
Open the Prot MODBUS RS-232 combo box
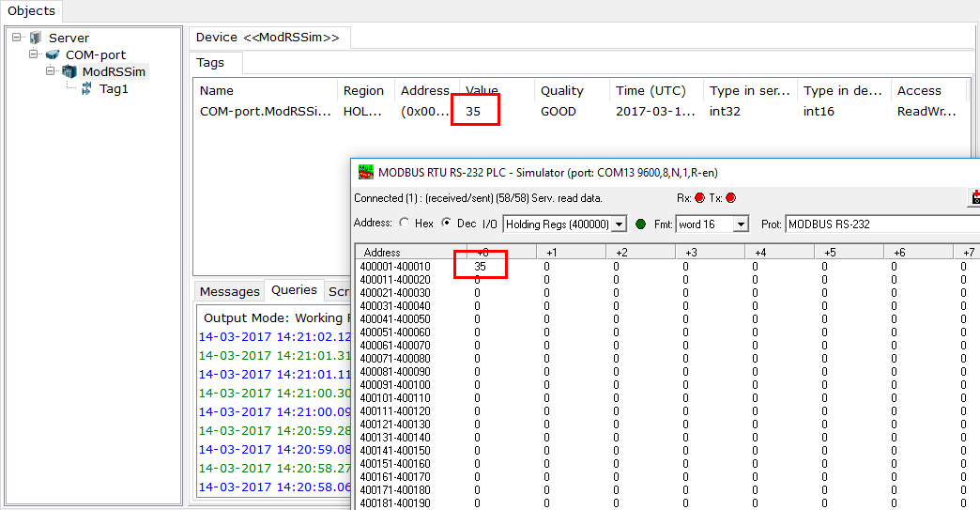click(882, 224)
